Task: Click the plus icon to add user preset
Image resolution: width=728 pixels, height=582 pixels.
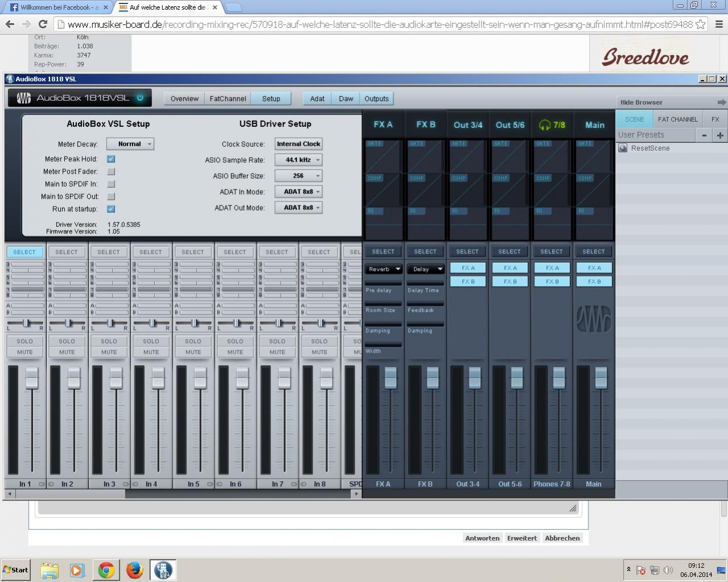Action: coord(720,135)
